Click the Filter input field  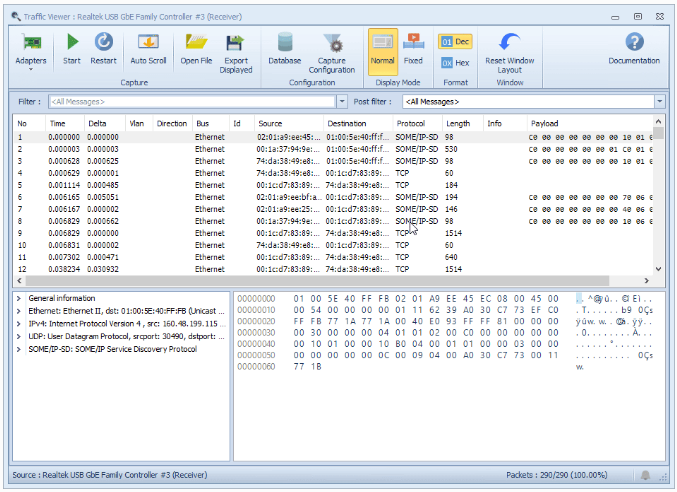192,102
